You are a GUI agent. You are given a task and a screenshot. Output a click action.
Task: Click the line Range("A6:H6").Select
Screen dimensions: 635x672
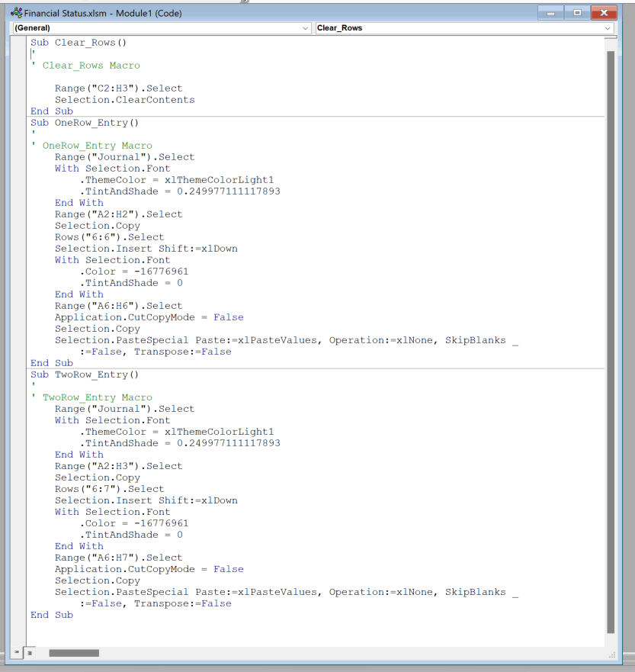119,306
